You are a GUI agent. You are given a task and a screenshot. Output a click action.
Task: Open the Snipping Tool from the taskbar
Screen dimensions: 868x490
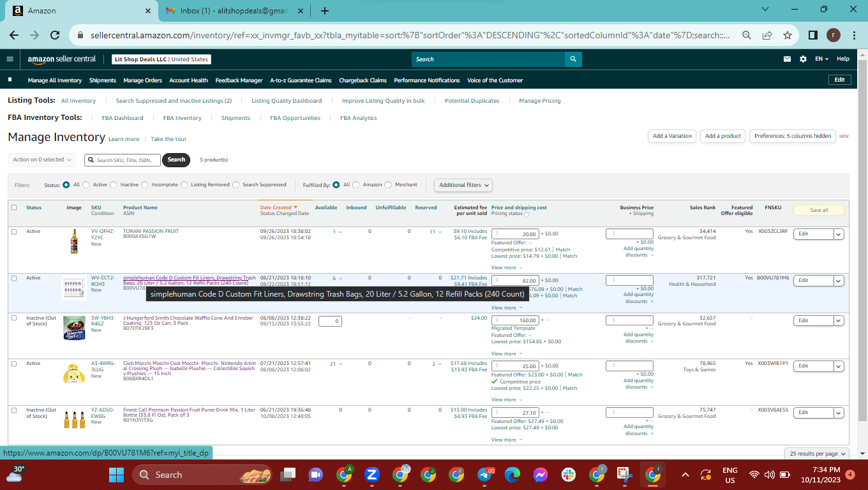pyautogui.click(x=624, y=475)
